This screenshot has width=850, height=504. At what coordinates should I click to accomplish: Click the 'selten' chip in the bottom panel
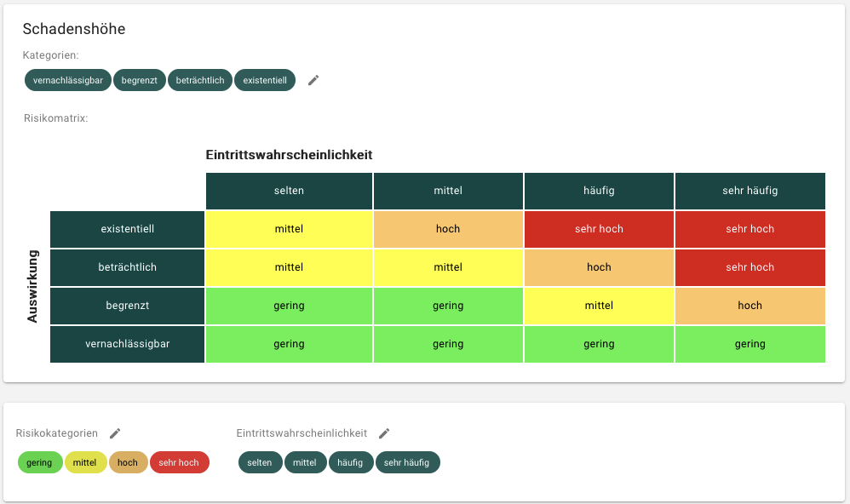(x=260, y=462)
